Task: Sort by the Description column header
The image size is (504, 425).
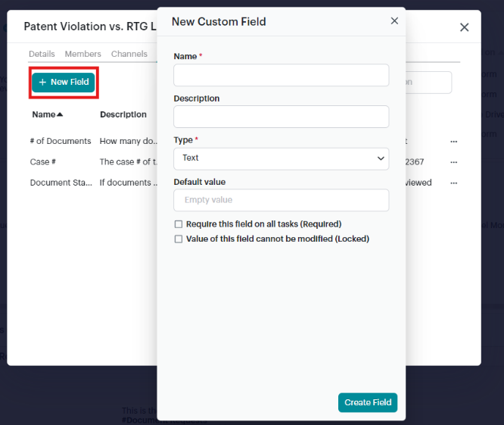Action: click(123, 114)
